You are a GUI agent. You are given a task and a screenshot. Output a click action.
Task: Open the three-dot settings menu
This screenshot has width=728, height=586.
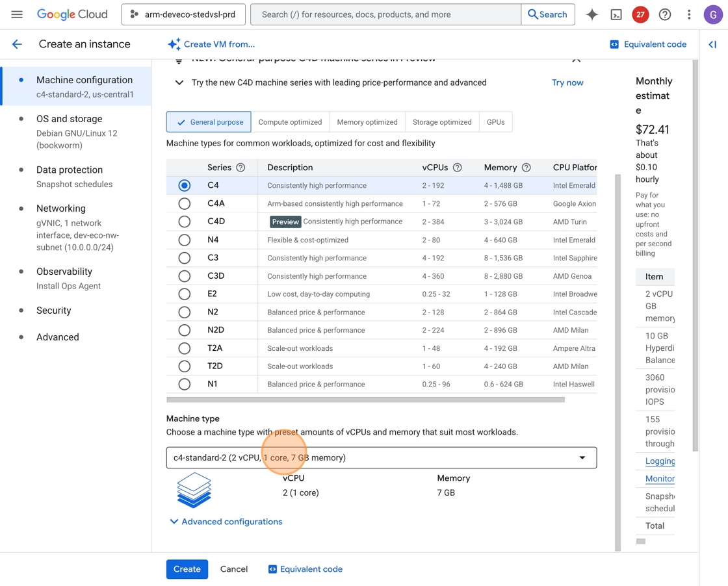(689, 14)
